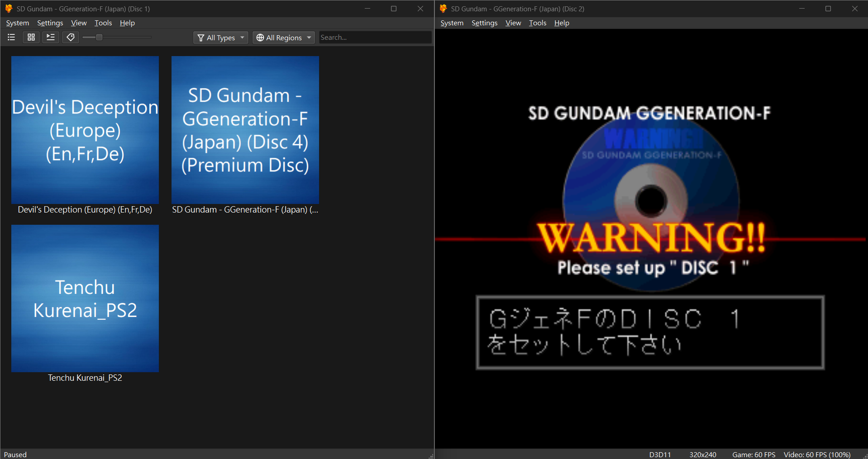Open Tools menu in Disc 2 window
868x459 pixels.
(538, 23)
